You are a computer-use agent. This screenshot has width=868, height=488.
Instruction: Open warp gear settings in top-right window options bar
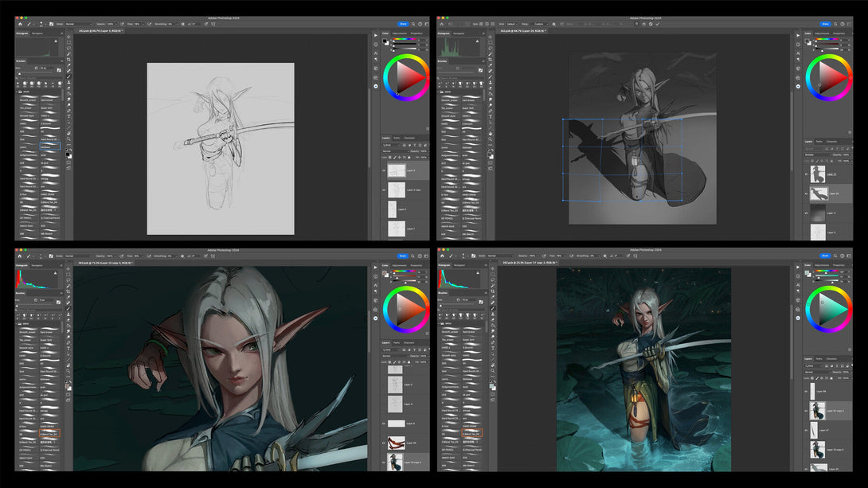click(x=553, y=24)
